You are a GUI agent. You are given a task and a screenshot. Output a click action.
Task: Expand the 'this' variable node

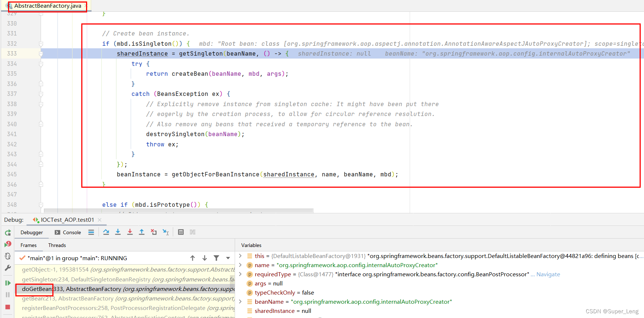tap(240, 256)
